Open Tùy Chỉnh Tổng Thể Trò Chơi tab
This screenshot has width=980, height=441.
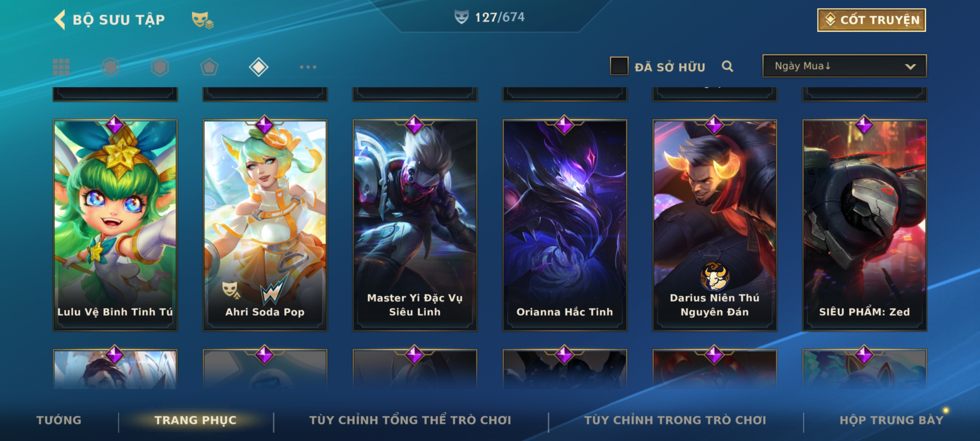coord(410,420)
